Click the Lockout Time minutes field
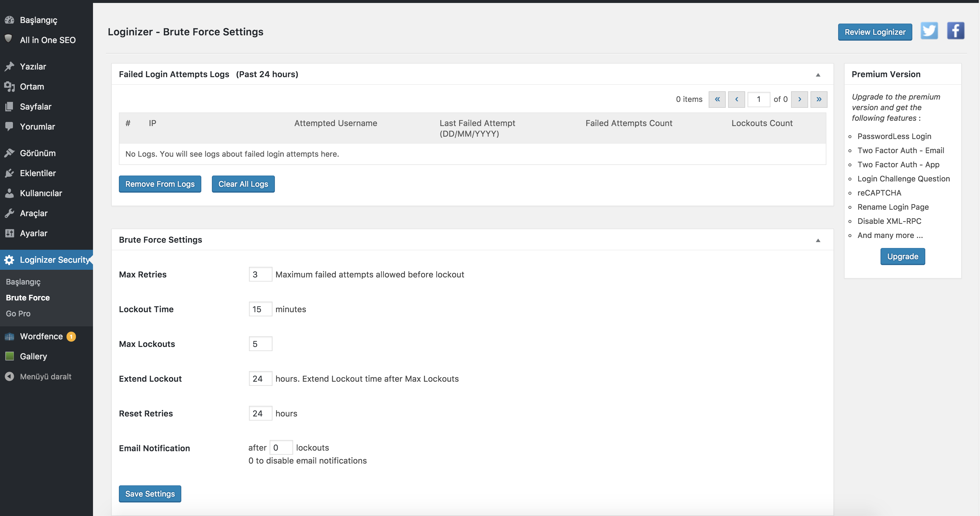 [260, 309]
